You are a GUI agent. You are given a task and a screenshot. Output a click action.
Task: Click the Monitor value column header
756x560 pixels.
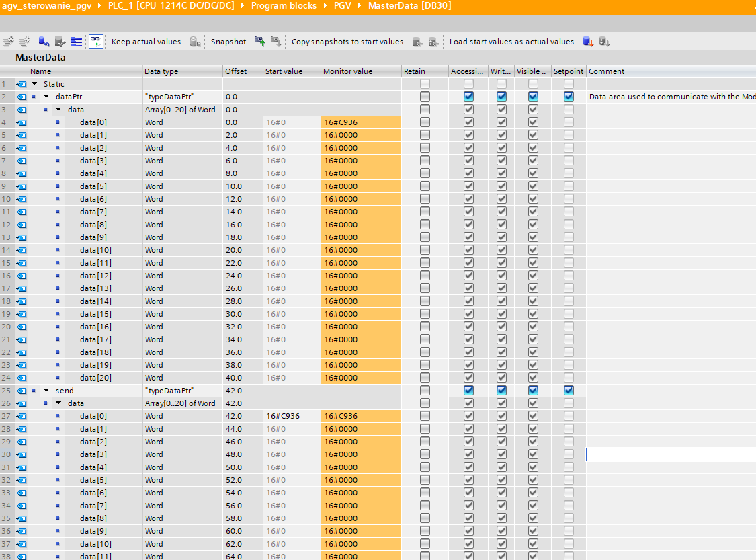(347, 71)
